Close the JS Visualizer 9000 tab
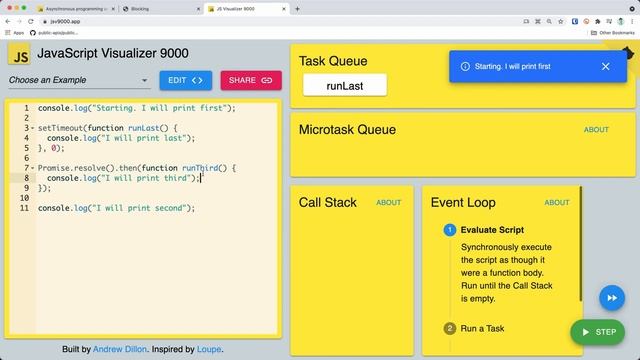The image size is (640, 360). coord(284,9)
